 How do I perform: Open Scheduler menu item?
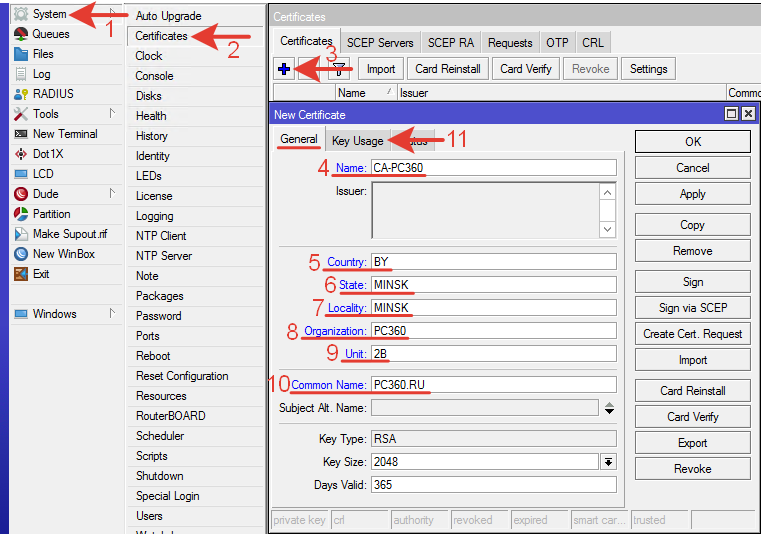coord(195,436)
